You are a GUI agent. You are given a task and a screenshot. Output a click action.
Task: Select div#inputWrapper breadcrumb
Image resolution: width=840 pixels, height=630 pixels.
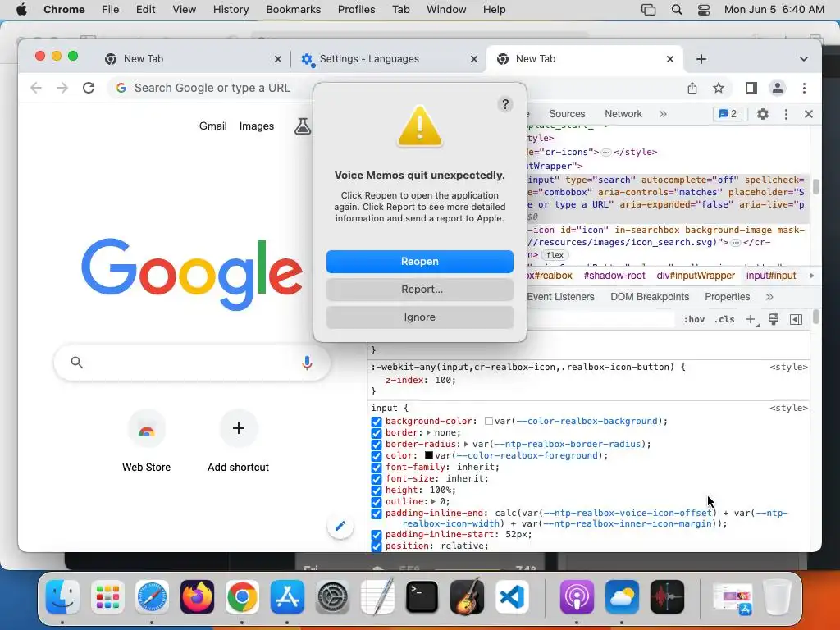[696, 276]
